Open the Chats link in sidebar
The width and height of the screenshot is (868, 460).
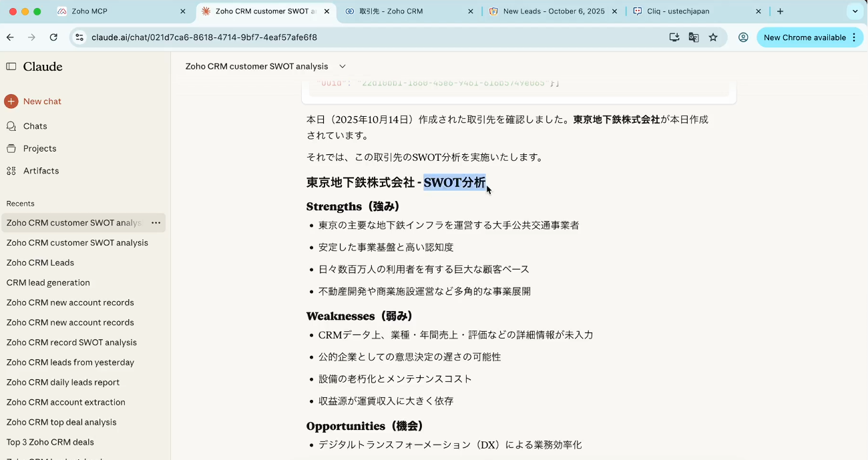tap(35, 126)
